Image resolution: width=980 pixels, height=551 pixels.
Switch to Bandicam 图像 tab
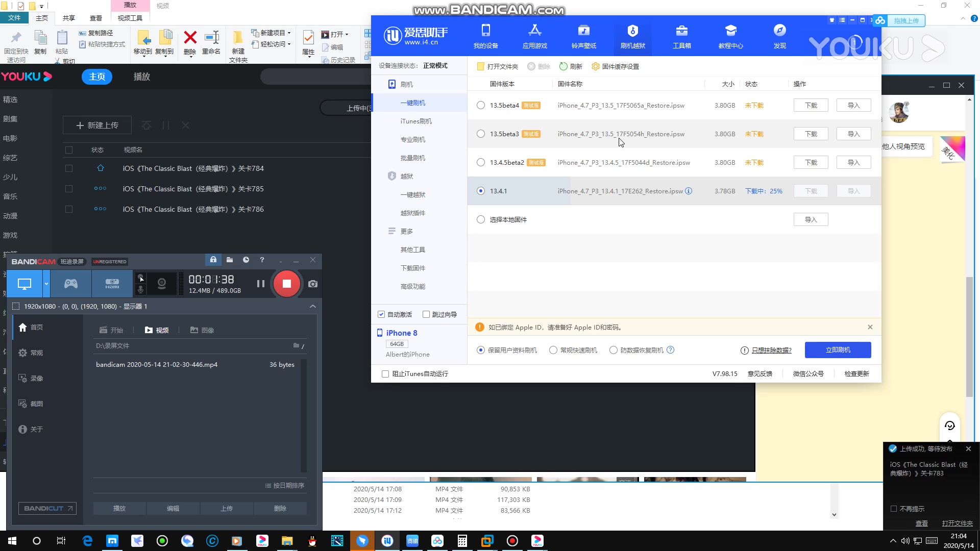pyautogui.click(x=202, y=330)
